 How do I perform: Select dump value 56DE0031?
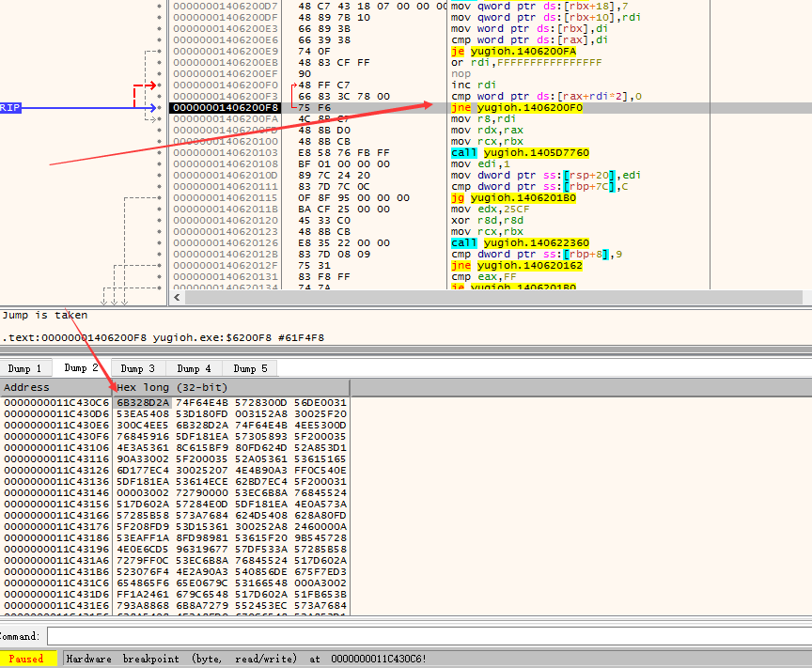coord(320,402)
